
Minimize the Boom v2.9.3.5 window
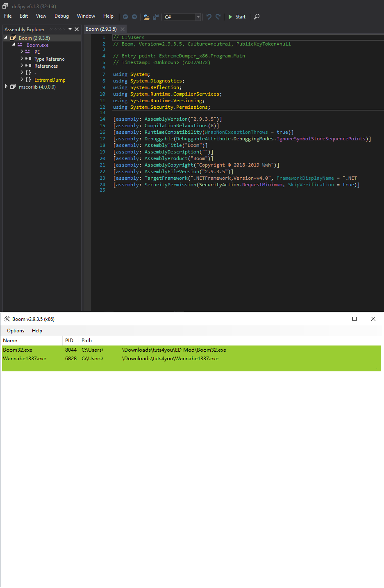pyautogui.click(x=336, y=319)
